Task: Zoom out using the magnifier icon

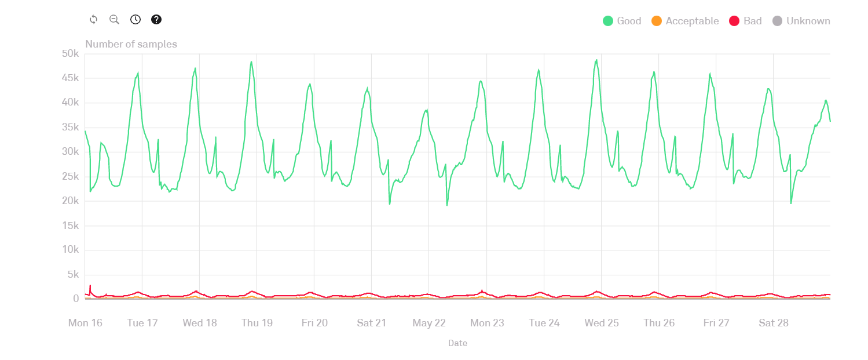Action: [114, 20]
